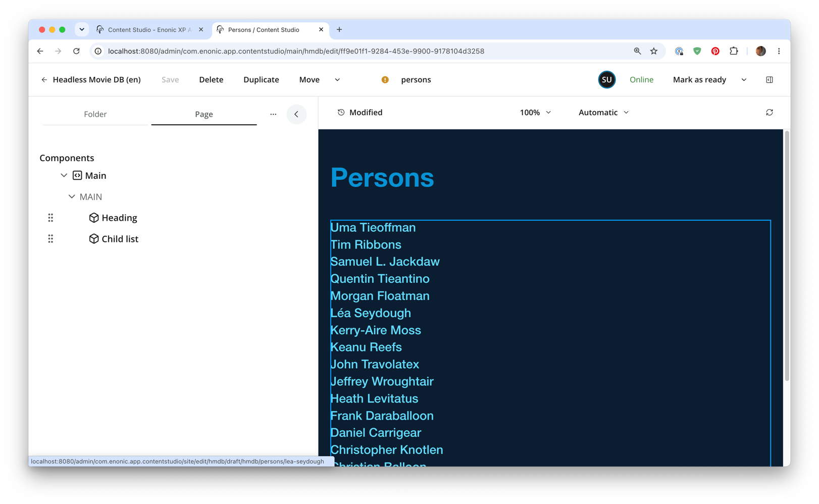Click the SU user avatar
The image size is (819, 504).
click(606, 80)
